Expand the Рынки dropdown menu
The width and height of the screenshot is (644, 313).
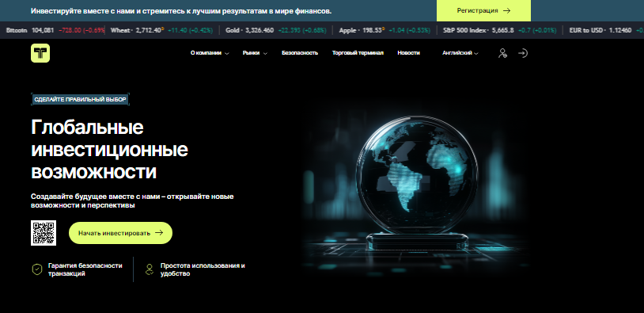point(255,53)
